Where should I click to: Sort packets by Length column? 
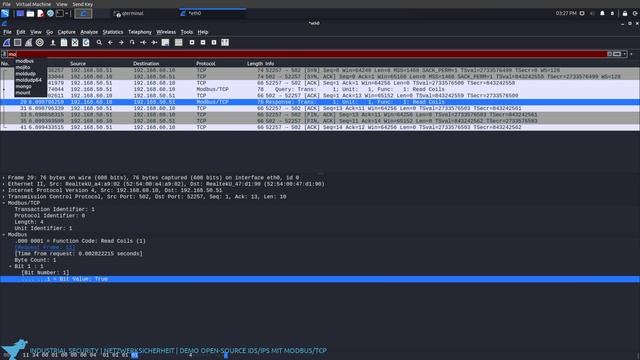255,64
